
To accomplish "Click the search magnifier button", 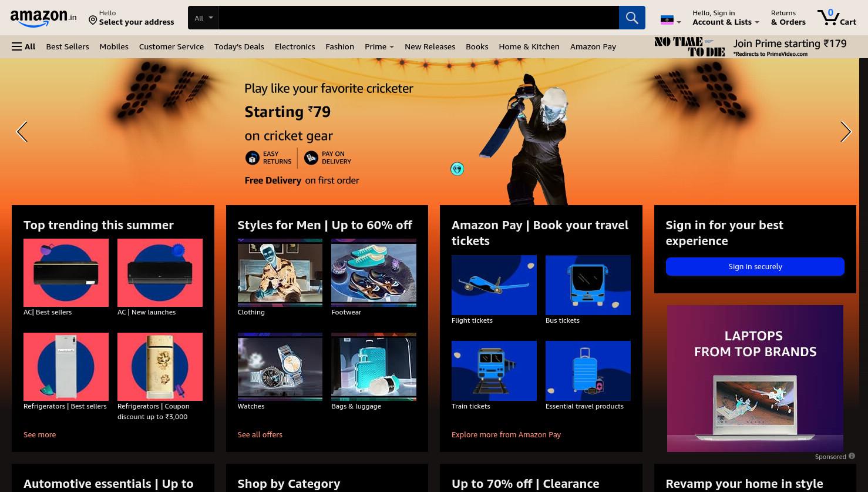I will [632, 18].
